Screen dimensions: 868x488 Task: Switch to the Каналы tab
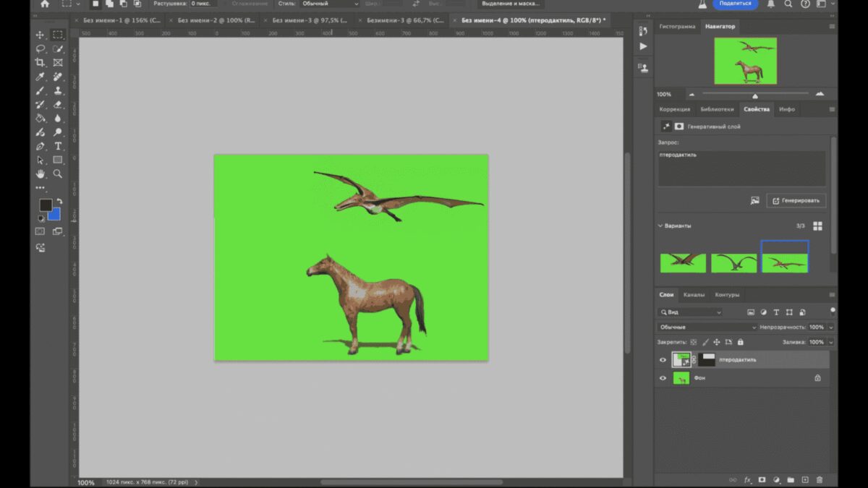coord(694,295)
